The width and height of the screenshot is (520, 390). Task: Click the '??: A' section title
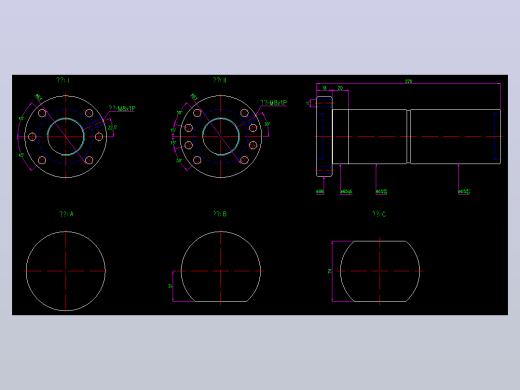(x=67, y=214)
